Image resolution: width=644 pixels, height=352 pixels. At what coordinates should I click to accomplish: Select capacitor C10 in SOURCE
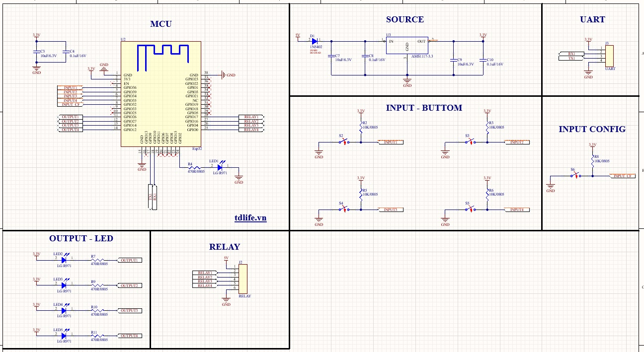tap(483, 61)
